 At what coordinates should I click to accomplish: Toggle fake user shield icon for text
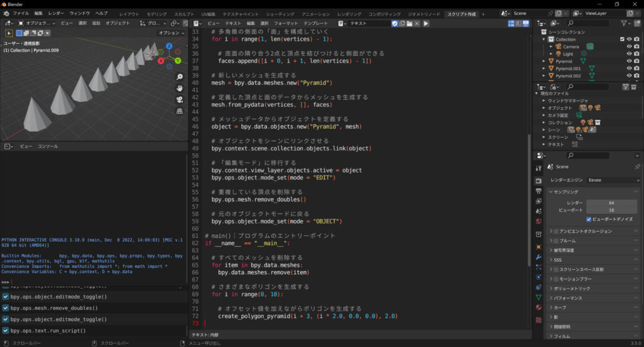[x=395, y=23]
